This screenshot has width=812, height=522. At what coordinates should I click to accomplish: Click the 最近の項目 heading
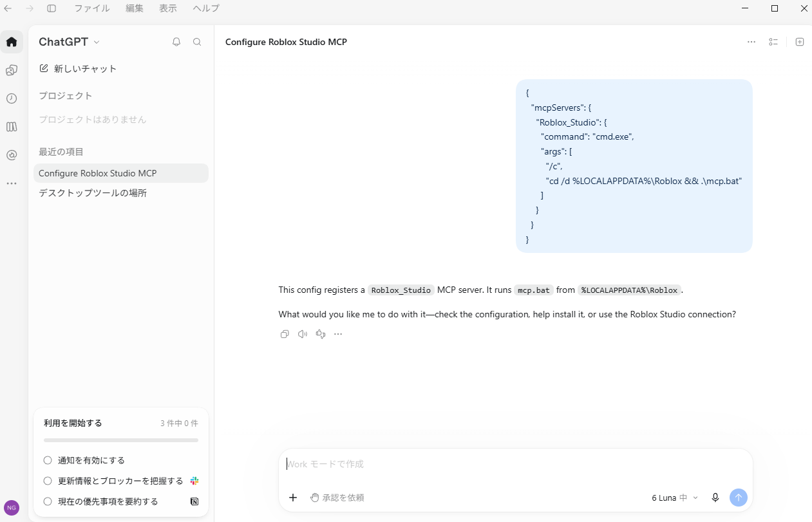click(61, 152)
